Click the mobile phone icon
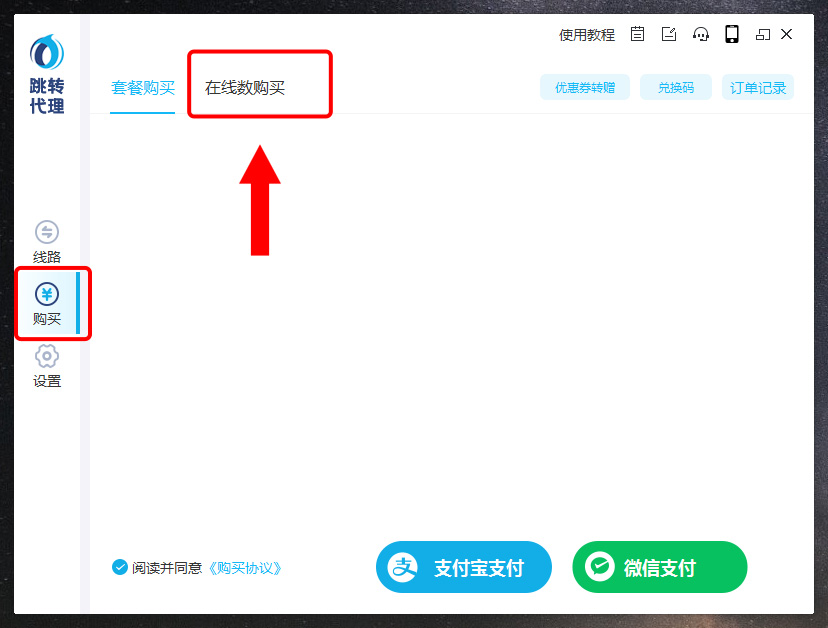 click(x=732, y=34)
